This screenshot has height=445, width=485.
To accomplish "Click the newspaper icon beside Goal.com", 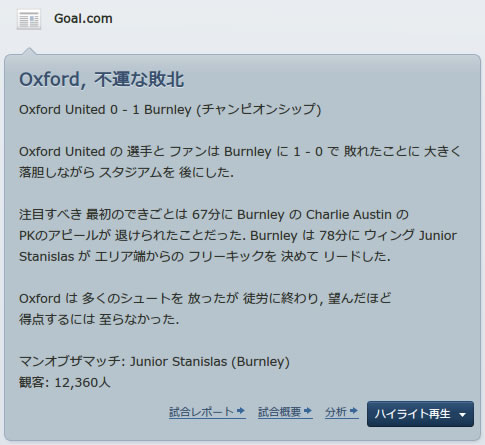I will click(29, 20).
